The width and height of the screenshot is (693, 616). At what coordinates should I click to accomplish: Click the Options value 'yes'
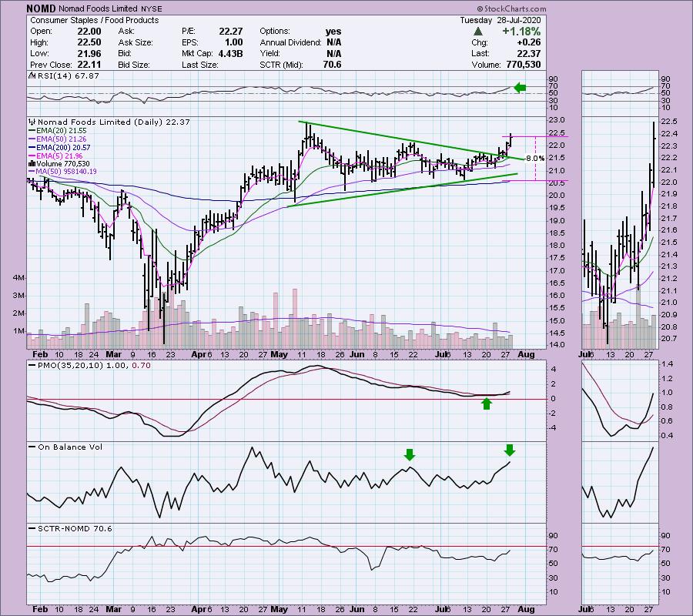tap(333, 32)
